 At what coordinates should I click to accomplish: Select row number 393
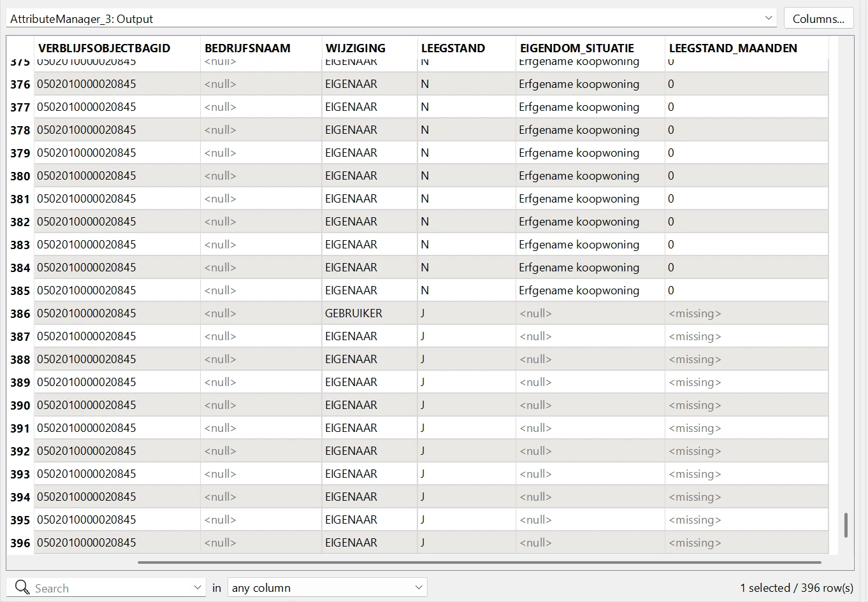20,474
